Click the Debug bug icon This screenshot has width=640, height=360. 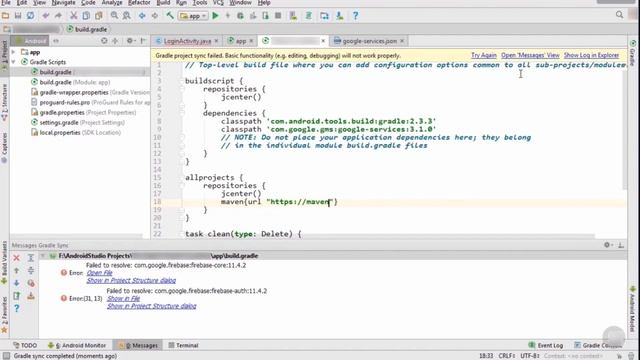coord(240,16)
